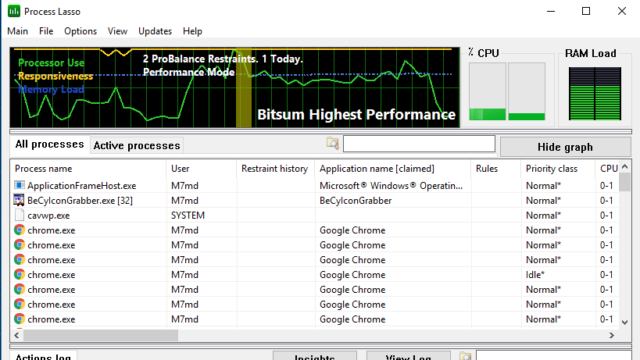
Task: Click the Hide graph button
Action: click(x=565, y=147)
